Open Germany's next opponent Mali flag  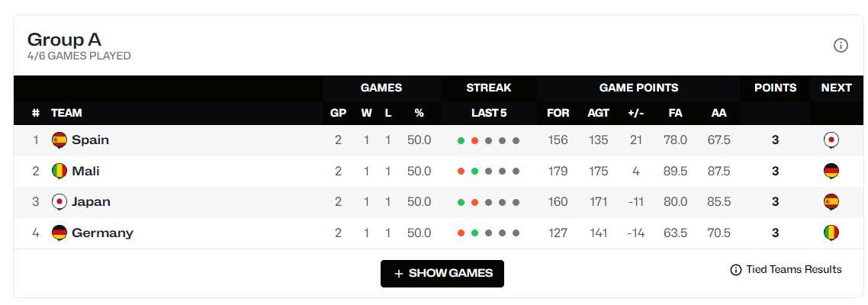pos(831,233)
